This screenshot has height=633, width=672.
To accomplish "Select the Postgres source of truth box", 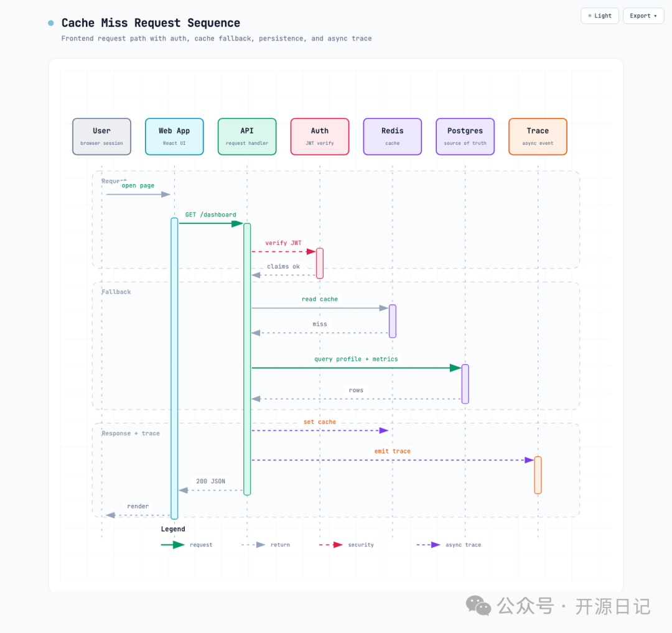I will [x=465, y=137].
